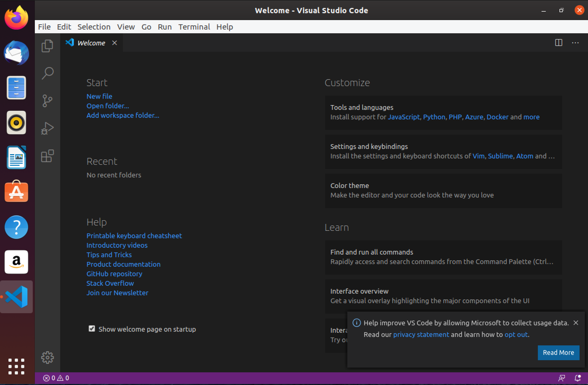Click the notifications bell in status bar
This screenshot has width=588, height=385.
(x=577, y=378)
